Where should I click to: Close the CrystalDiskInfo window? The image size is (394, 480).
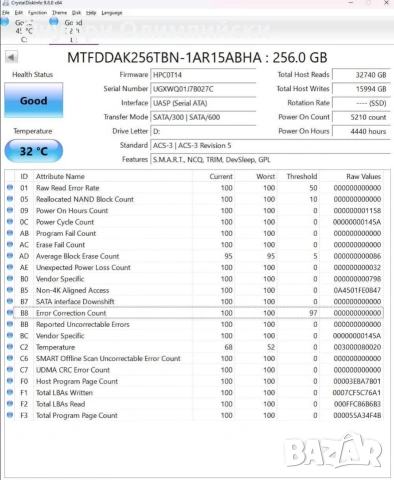(x=386, y=3)
